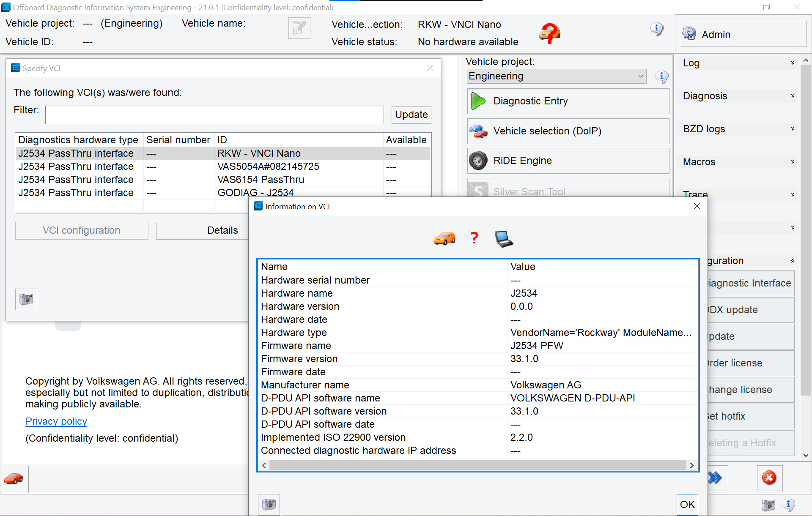Click the red question mark in Information on VCI
Viewport: 812px width, 516px height.
coord(475,238)
